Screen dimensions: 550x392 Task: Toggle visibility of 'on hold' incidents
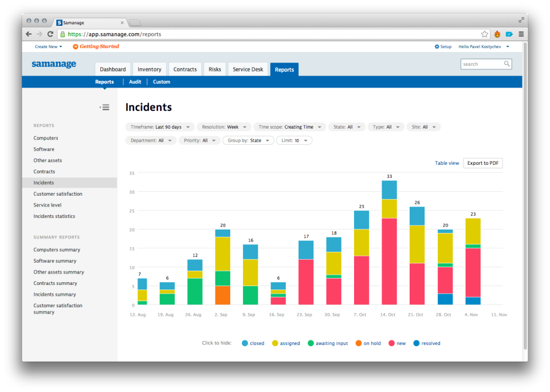tap(368, 343)
